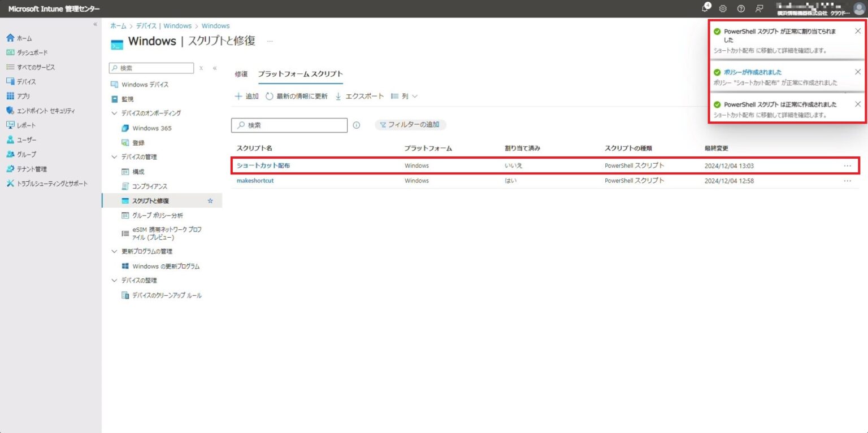Collapse the デバイスの管理 section
Screen dimensions: 868x433
(115, 156)
